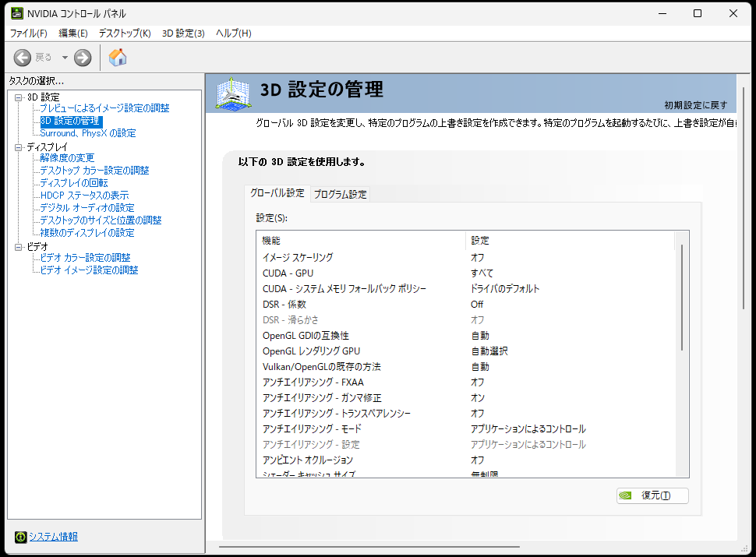Viewport: 756px width, 557px height.
Task: Click the 3D 設定の管理 header image icon
Action: point(233,93)
